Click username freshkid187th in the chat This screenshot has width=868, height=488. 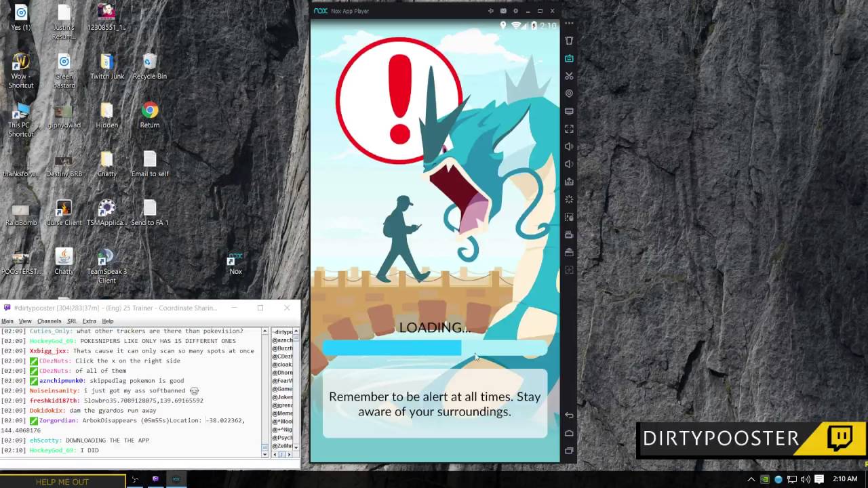pyautogui.click(x=54, y=401)
